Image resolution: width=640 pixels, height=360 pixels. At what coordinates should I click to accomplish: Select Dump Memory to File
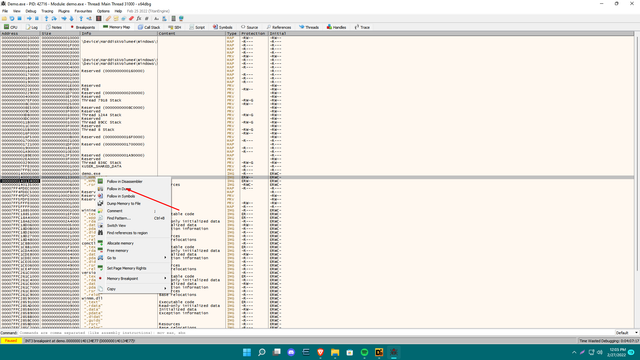click(x=124, y=203)
